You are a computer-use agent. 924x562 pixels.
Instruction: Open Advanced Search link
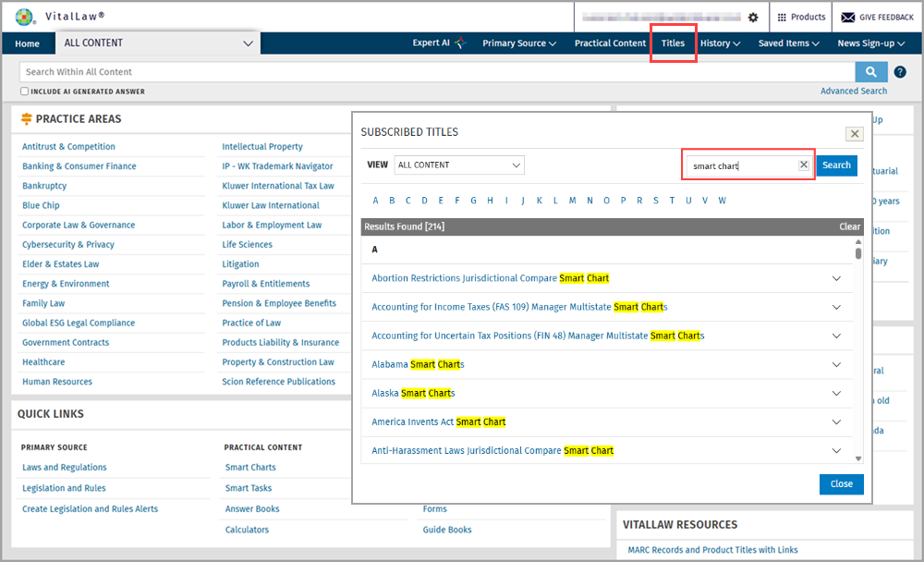point(853,91)
